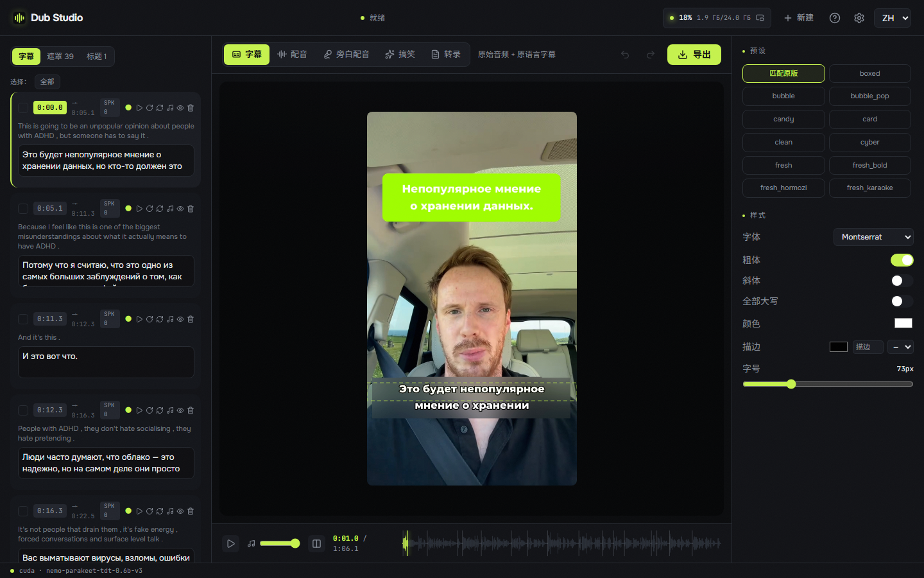
Task: Open SPK 0 speaker selector on 0:12.3 segment
Action: [110, 410]
